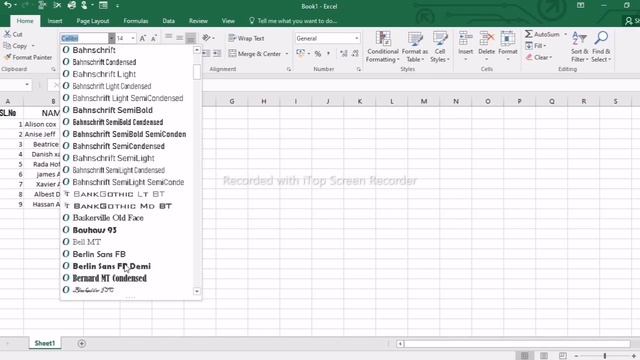Click font name field showing Calibri

(84, 38)
